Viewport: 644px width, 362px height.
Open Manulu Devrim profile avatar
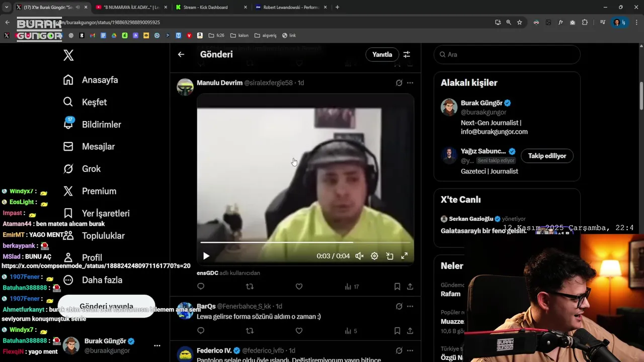coord(185,87)
